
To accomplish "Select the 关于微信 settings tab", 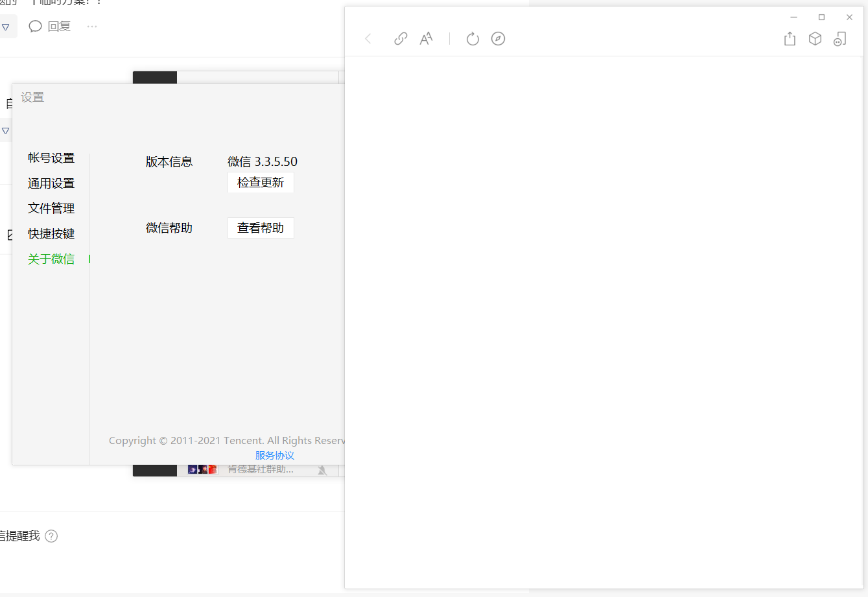I will (x=51, y=259).
